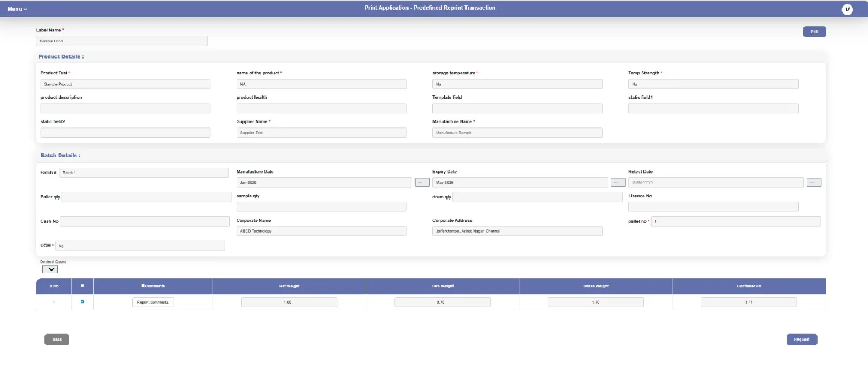Click the Net Weight 1.00 field
This screenshot has height=366, width=868.
click(289, 302)
